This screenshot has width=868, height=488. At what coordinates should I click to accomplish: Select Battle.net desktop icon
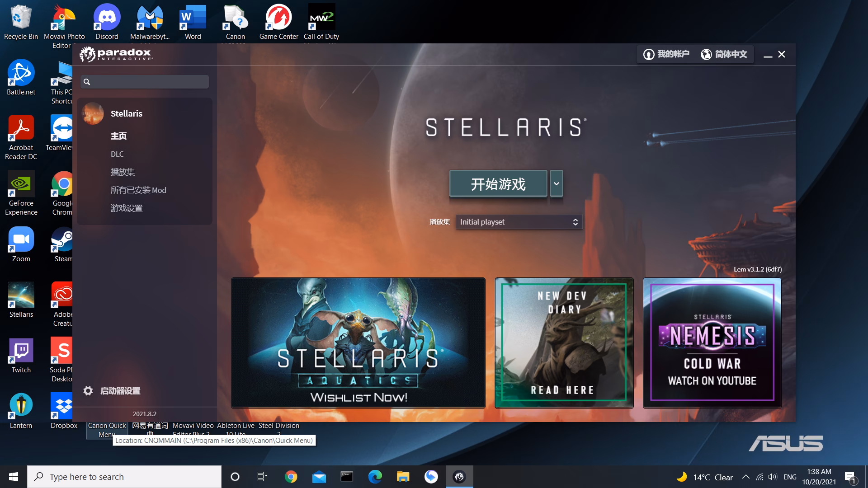coord(21,77)
